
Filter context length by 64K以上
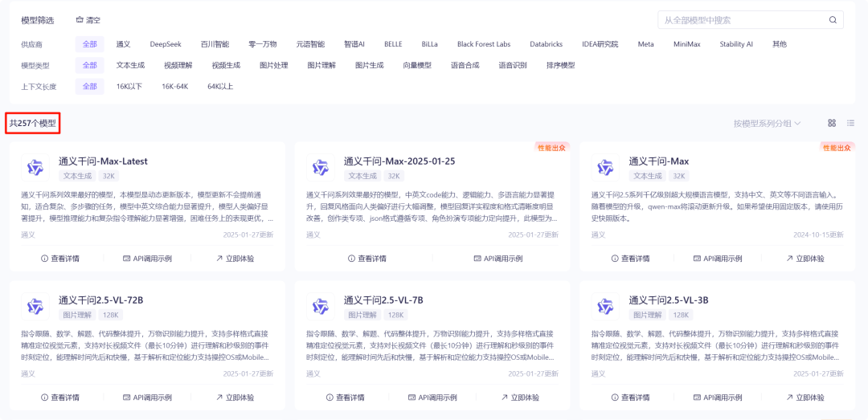click(x=220, y=86)
